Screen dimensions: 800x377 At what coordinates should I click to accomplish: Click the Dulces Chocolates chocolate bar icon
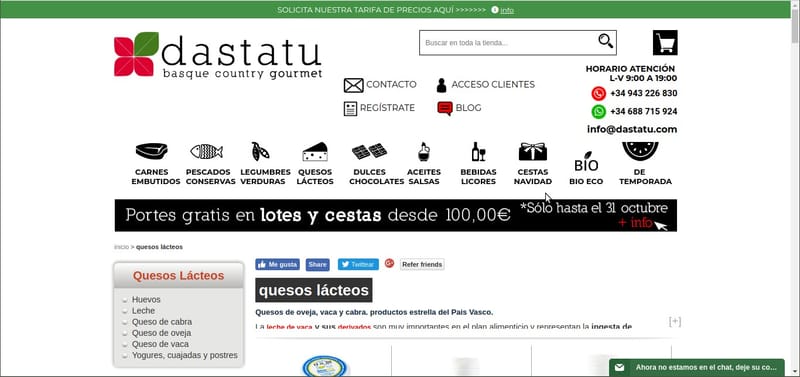pos(369,152)
